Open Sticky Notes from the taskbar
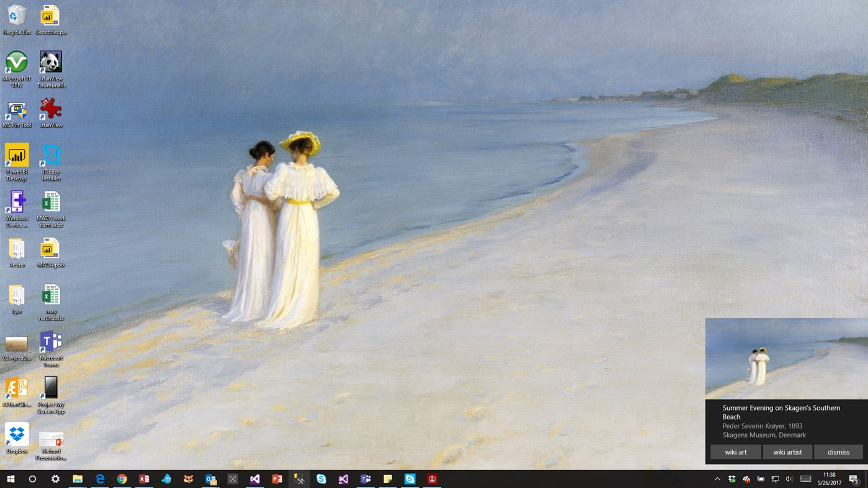The height and width of the screenshot is (488, 868). coord(388,479)
